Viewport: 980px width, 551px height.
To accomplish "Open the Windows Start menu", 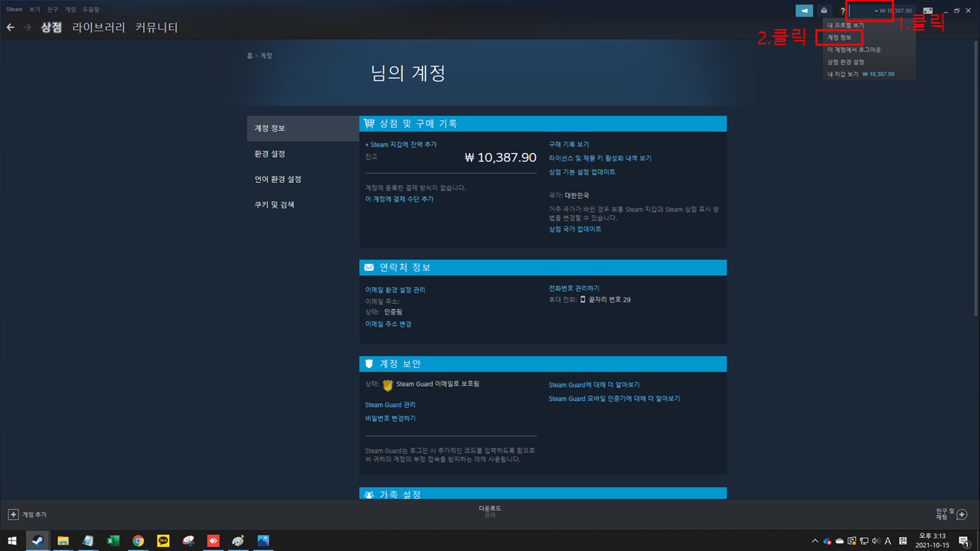I will tap(12, 541).
